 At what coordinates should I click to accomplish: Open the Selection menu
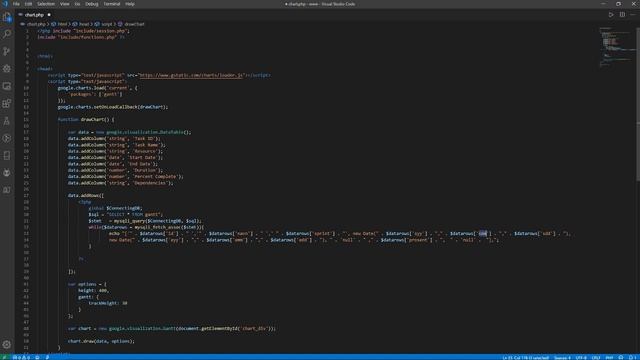[46, 4]
